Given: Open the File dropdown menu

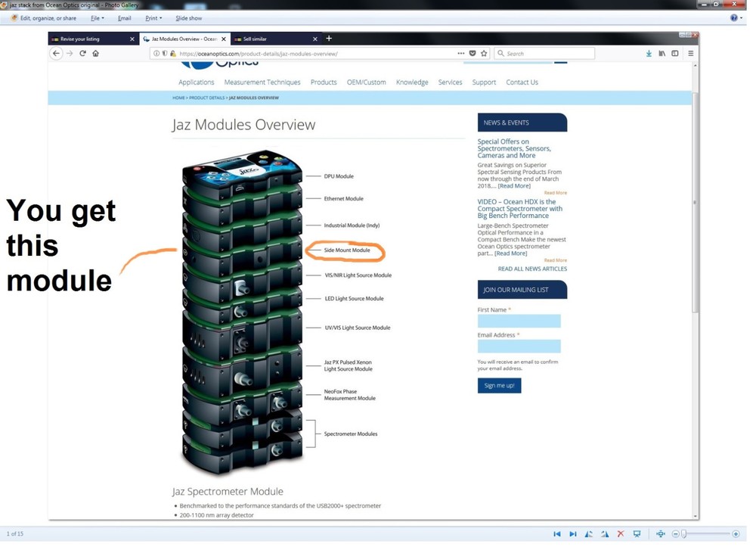Looking at the screenshot, I should coord(97,18).
